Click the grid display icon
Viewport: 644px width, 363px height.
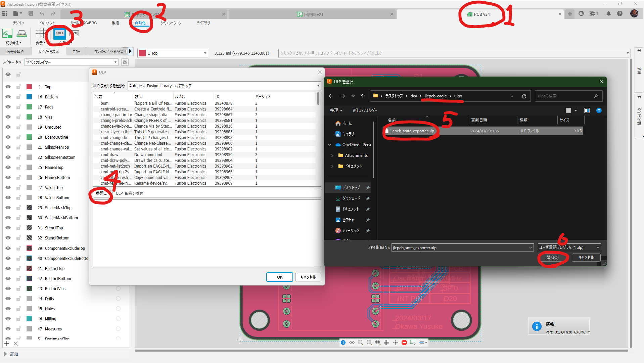click(40, 34)
